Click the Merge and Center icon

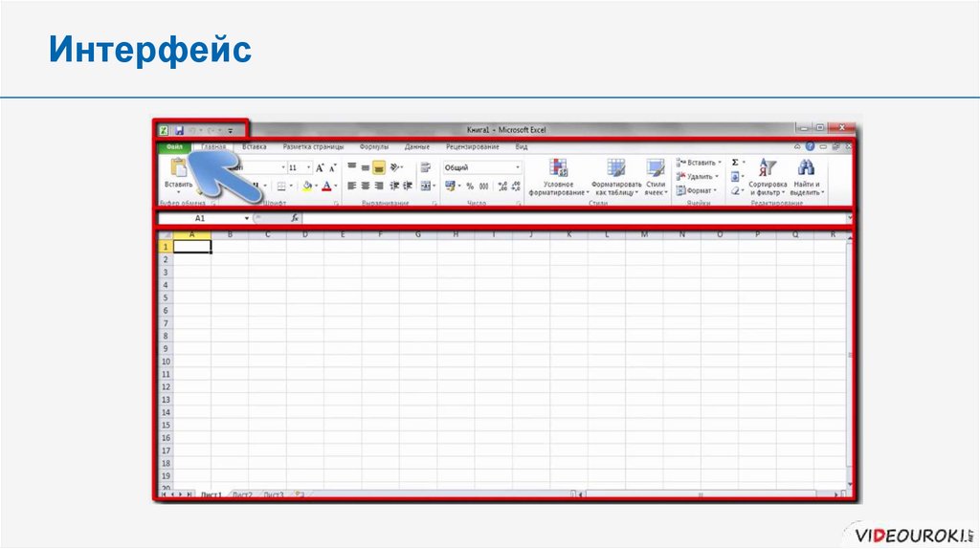tap(425, 186)
